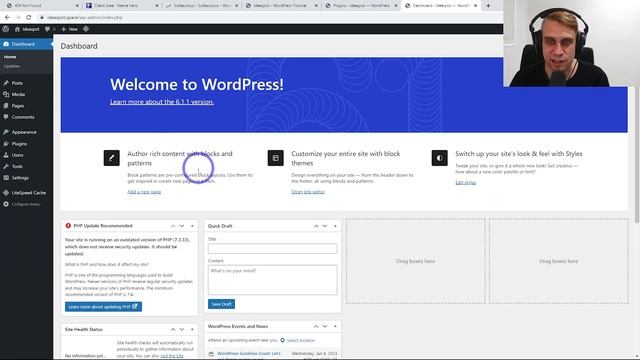640x360 pixels.
Task: Open LiteSpeed Cache in the sidebar
Action: (x=26, y=193)
